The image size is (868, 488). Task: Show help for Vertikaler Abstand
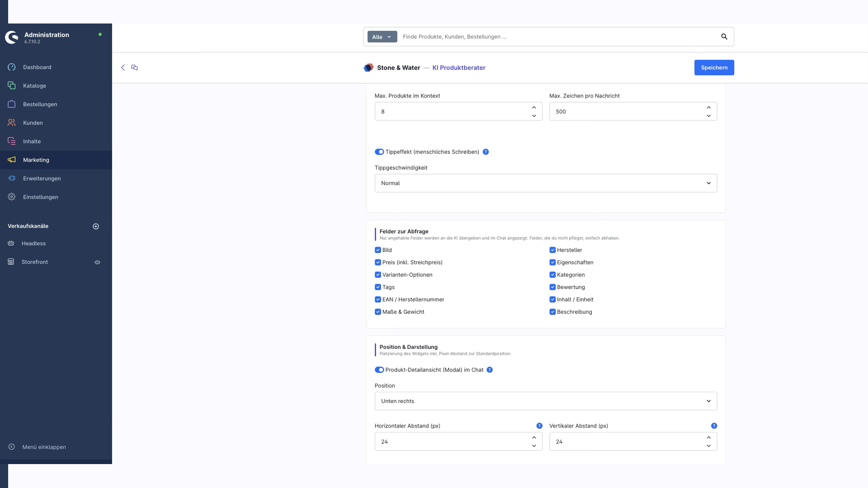(714, 426)
